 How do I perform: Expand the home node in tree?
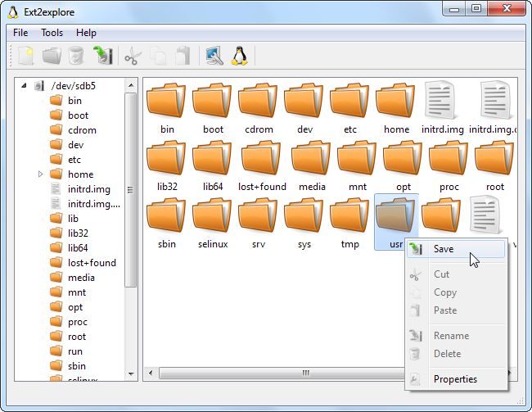point(40,174)
